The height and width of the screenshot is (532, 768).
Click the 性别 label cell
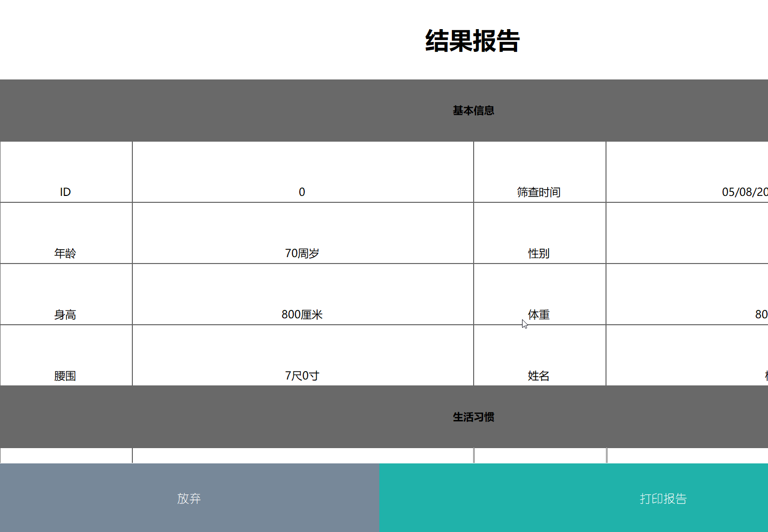pos(540,233)
